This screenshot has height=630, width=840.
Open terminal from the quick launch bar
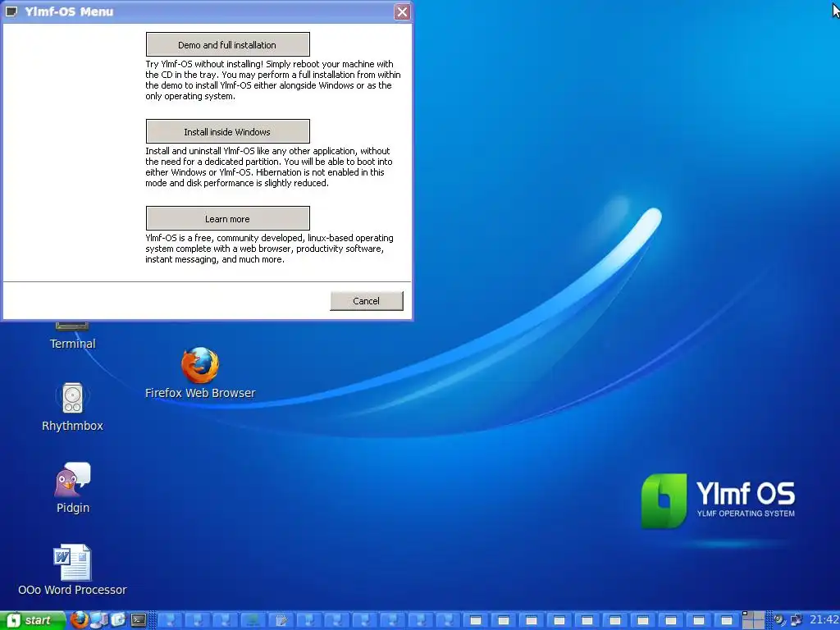(139, 620)
